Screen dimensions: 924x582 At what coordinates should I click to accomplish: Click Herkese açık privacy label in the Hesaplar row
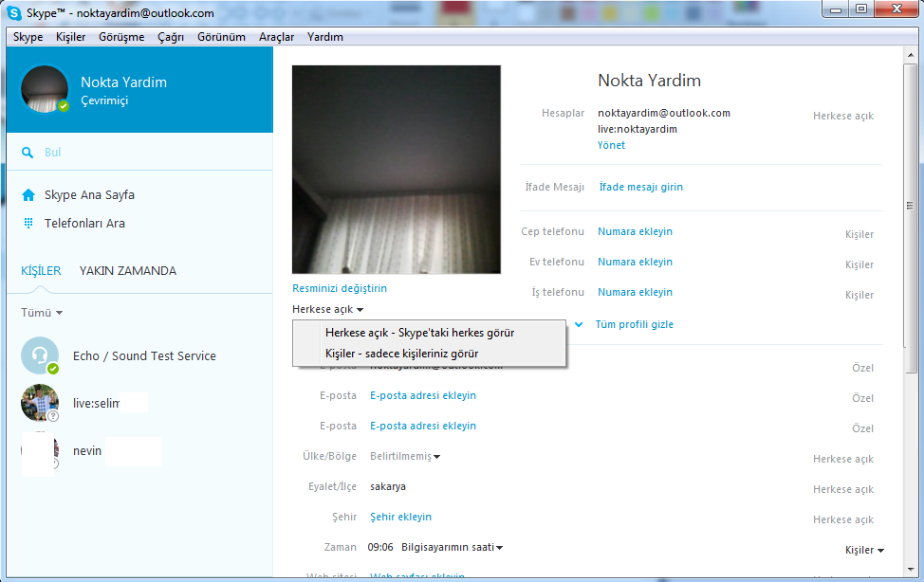click(x=843, y=116)
